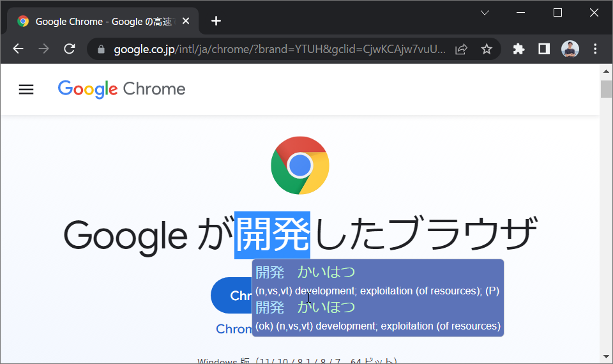Screen dimensions: 613x364
Task: View site information via lock icon
Action: click(101, 49)
